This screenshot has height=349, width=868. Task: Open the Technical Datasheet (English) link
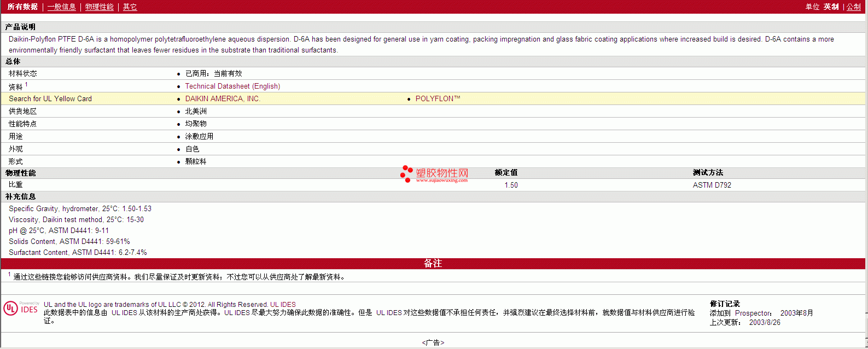pyautogui.click(x=232, y=86)
